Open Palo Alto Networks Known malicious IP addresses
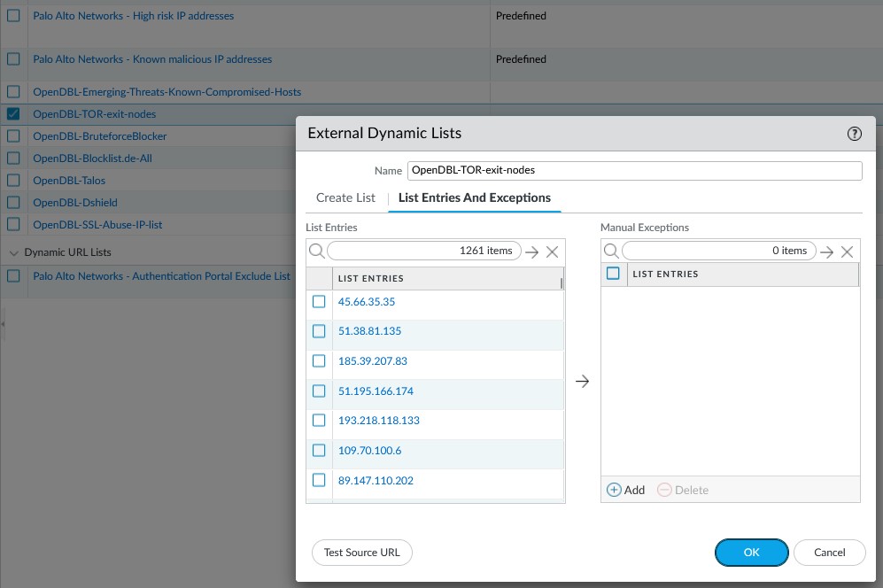This screenshot has height=588, width=883. 152,59
